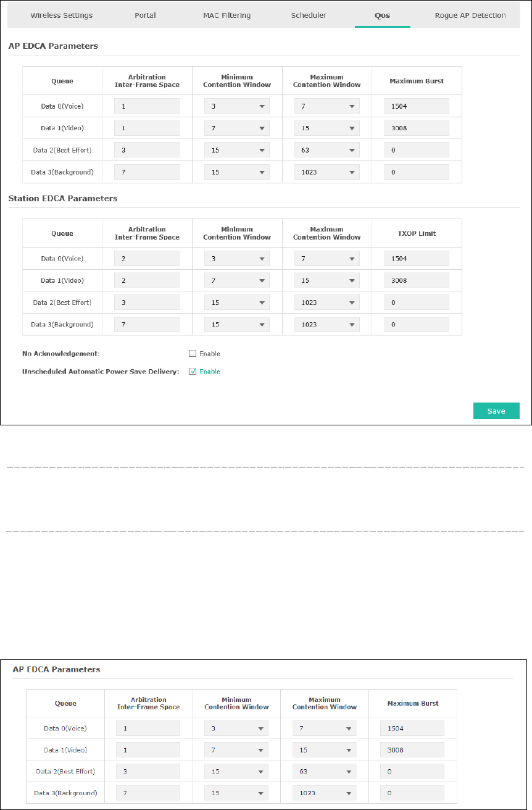532x810 pixels.
Task: Expand Station Background Maximum Contention Window dropdown
Action: click(327, 324)
